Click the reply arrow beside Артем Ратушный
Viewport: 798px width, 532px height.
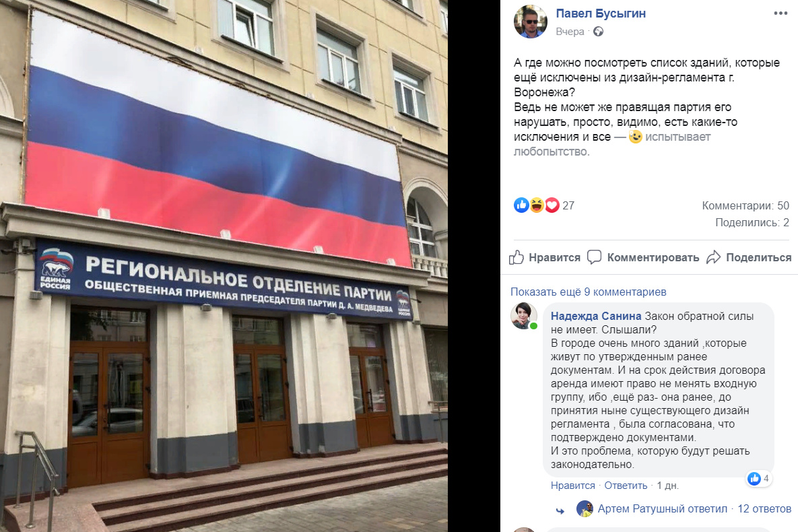pos(560,510)
